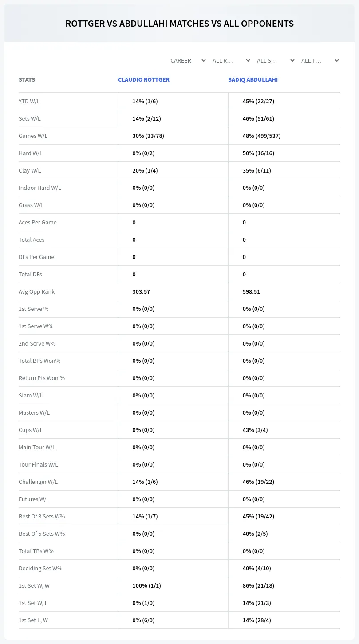The image size is (359, 644).
Task: Select the STATS column header
Action: pyautogui.click(x=27, y=80)
